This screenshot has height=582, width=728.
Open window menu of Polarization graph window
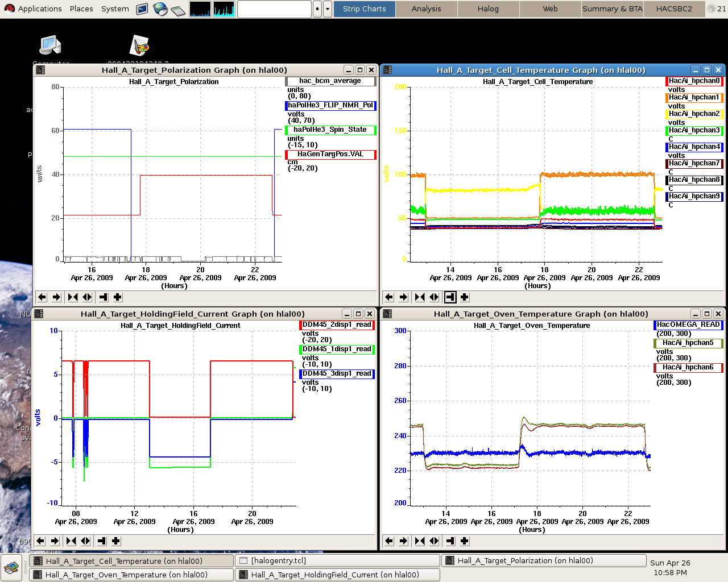(x=40, y=70)
